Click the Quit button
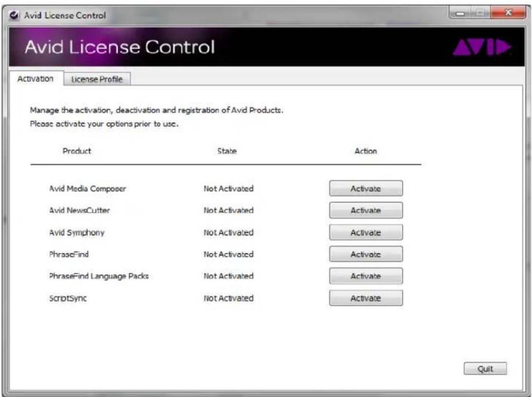The image size is (532, 397). (x=485, y=369)
